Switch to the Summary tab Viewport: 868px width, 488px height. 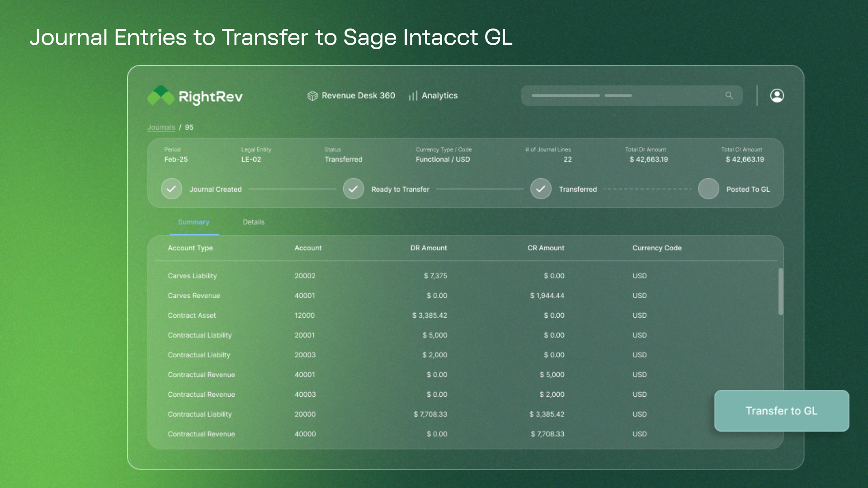tap(193, 222)
